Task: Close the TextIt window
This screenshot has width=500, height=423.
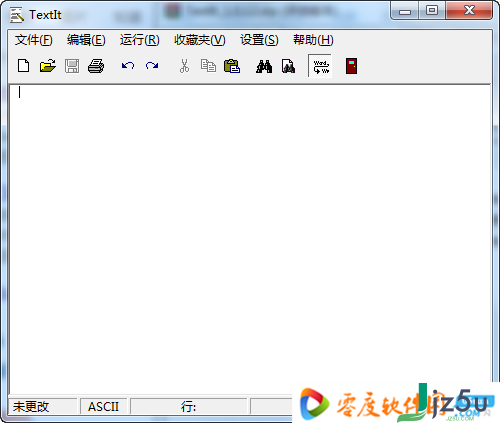Action: tap(469, 11)
